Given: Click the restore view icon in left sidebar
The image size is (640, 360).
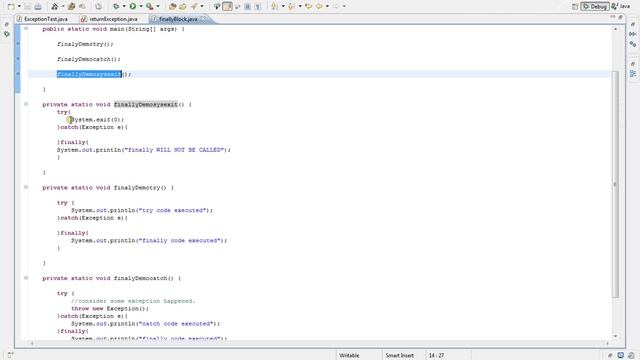Looking at the screenshot, I should [7, 24].
